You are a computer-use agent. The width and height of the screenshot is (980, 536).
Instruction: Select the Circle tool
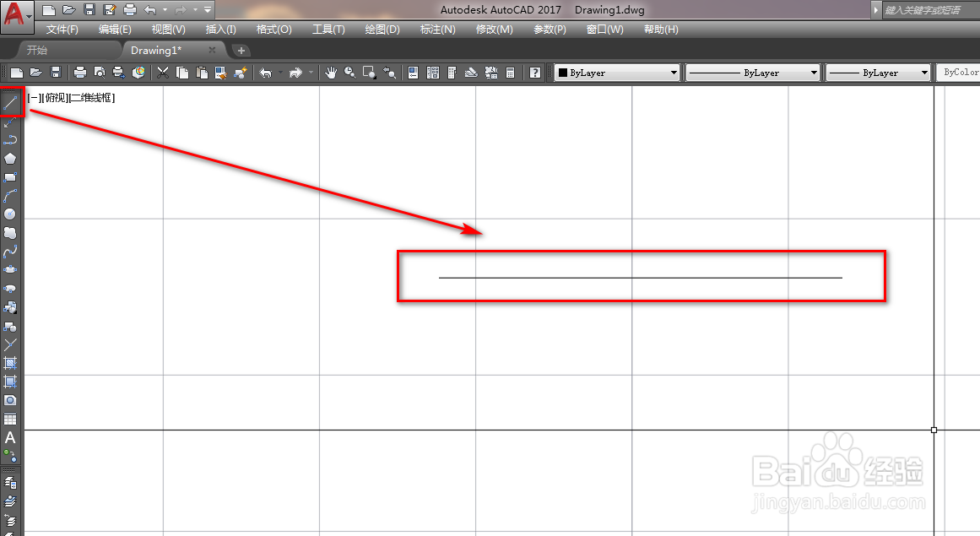pos(10,214)
